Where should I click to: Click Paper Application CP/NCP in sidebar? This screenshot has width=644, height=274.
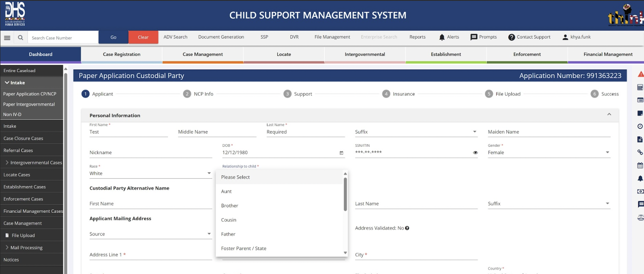pos(30,94)
